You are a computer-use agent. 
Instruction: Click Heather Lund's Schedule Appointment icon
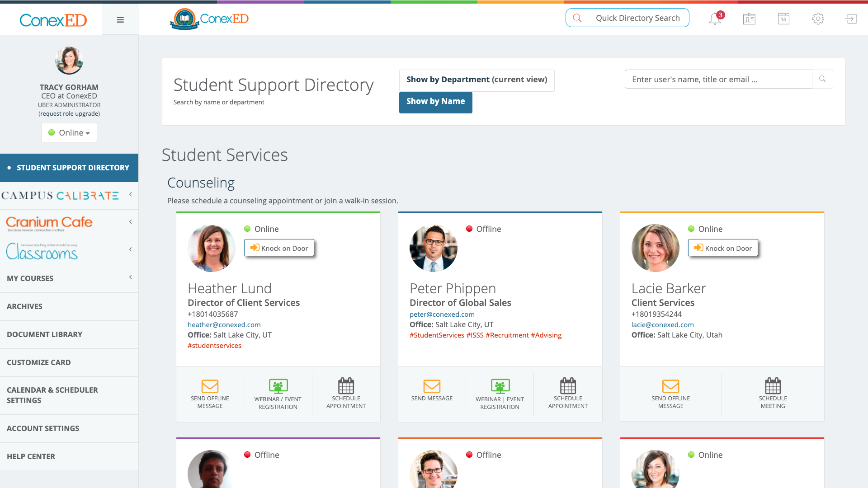click(346, 386)
